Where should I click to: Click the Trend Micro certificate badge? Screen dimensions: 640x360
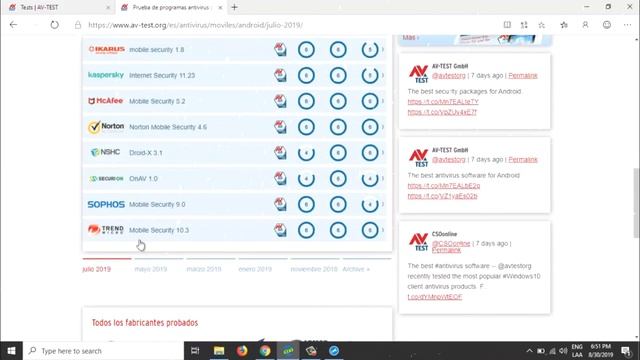pyautogui.click(x=280, y=230)
